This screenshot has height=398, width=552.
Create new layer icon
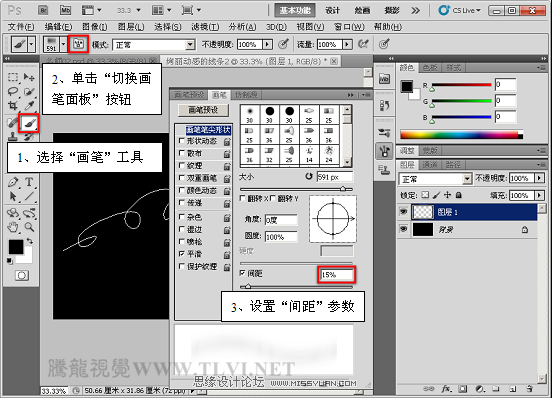pyautogui.click(x=513, y=389)
